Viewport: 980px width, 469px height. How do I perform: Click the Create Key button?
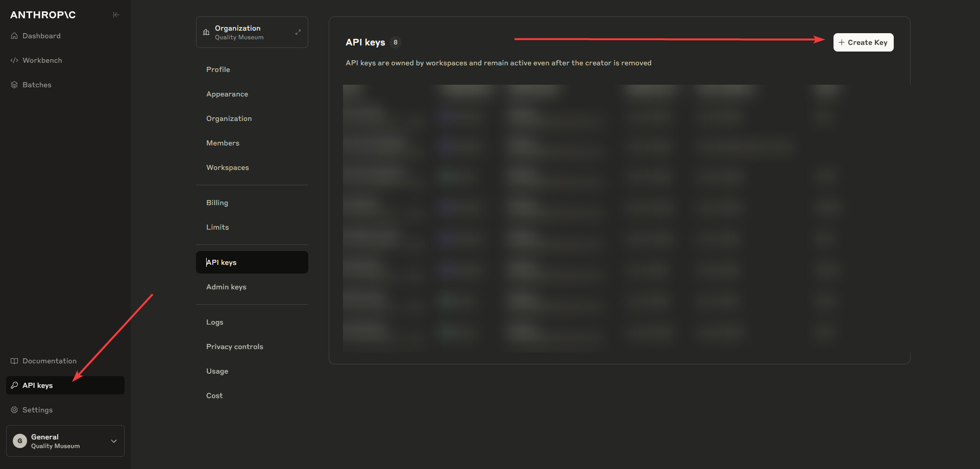click(x=863, y=42)
